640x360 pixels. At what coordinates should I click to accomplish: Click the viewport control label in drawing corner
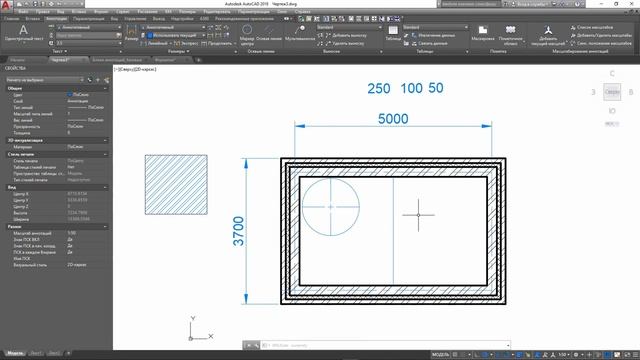[135, 69]
